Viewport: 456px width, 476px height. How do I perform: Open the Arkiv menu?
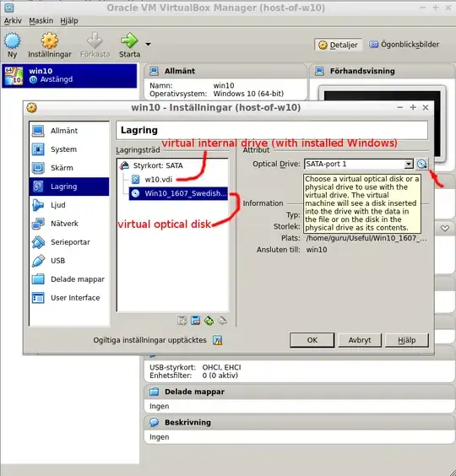(13, 20)
